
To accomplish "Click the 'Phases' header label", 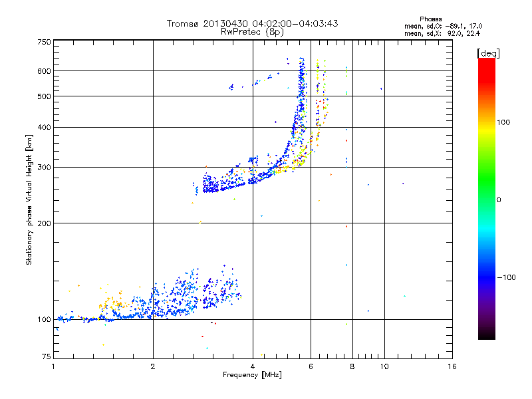I will pyautogui.click(x=430, y=19).
